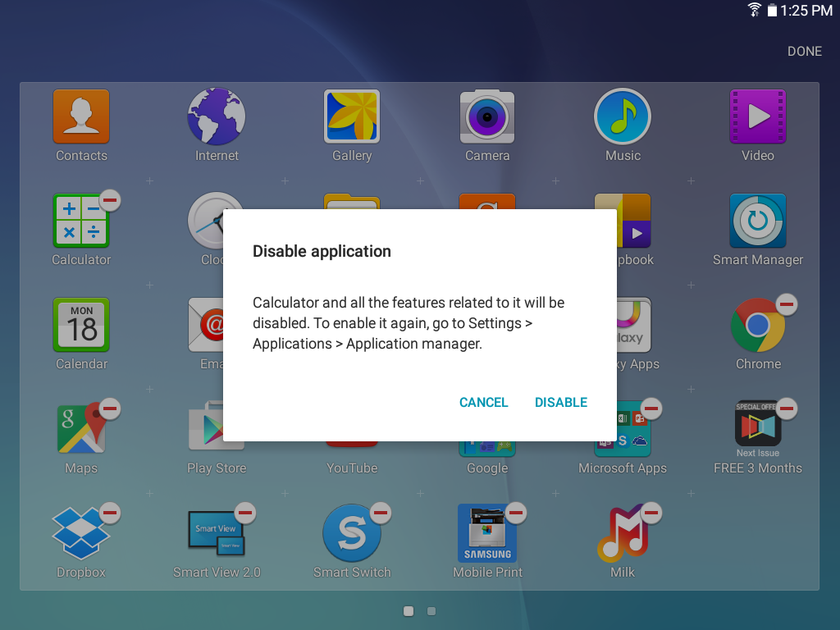Open the Gallery app icon

[x=352, y=116]
